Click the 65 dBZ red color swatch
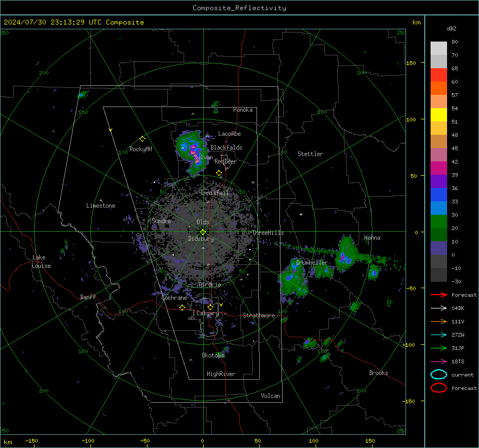Viewport: 479px width, 448px height. tap(439, 75)
